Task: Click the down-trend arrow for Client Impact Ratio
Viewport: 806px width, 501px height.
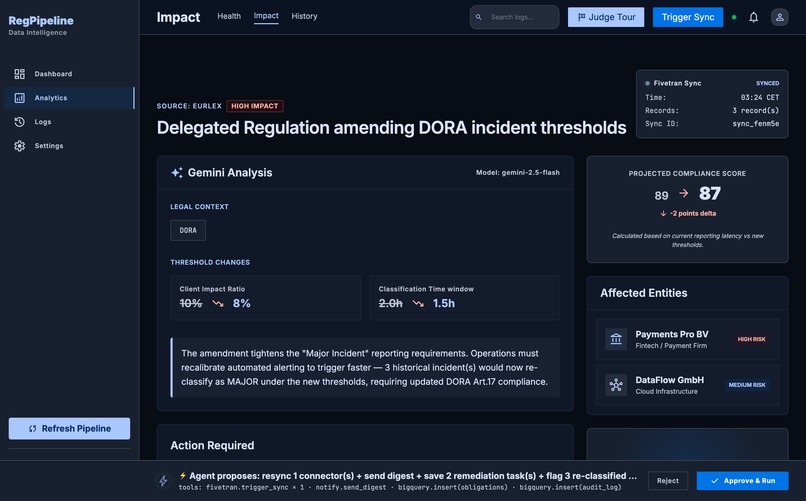Action: [218, 304]
